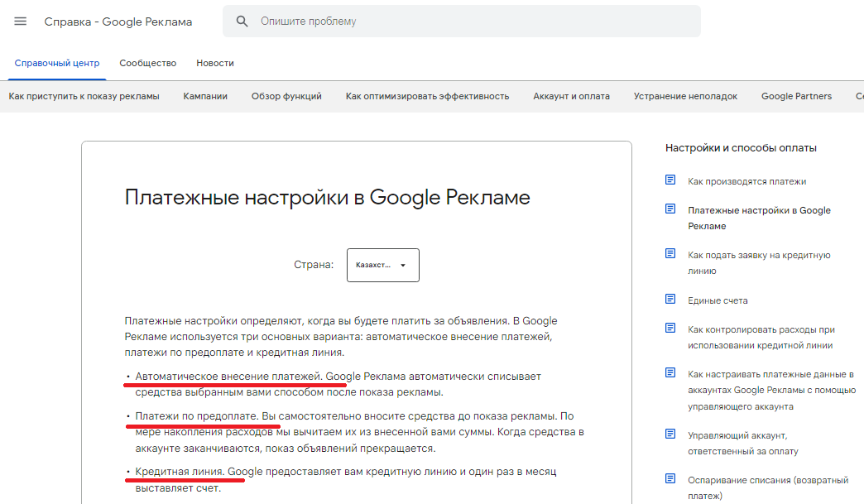Click document icon beside 'Как настраивать платежные данные'
The width and height of the screenshot is (864, 504).
(x=670, y=373)
